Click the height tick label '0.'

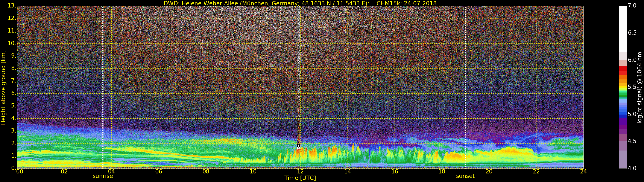point(14,168)
